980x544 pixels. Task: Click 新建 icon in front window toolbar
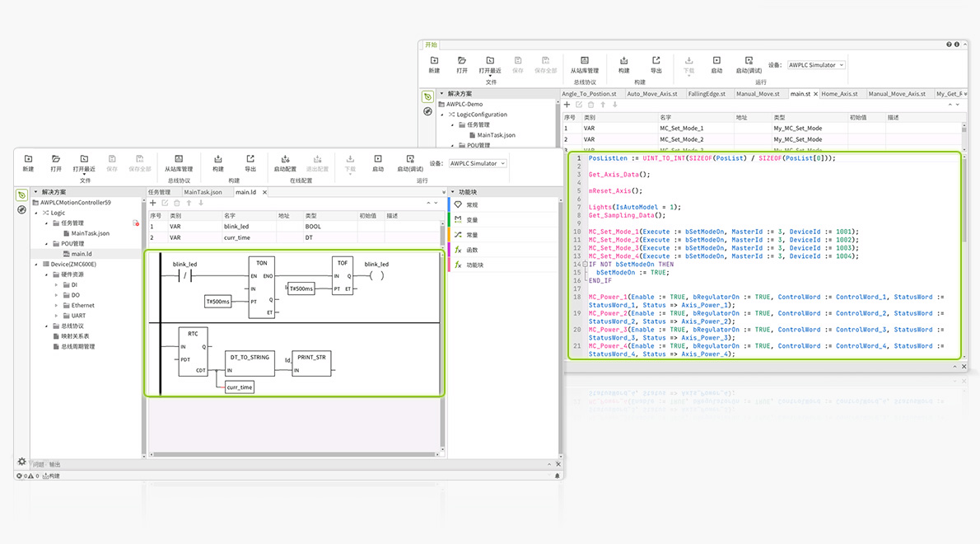coord(28,159)
